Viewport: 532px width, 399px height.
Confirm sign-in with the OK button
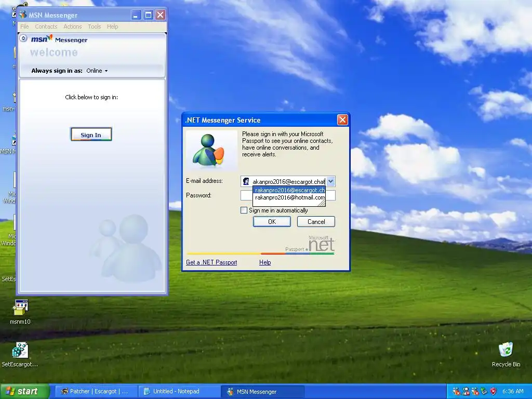(x=272, y=221)
